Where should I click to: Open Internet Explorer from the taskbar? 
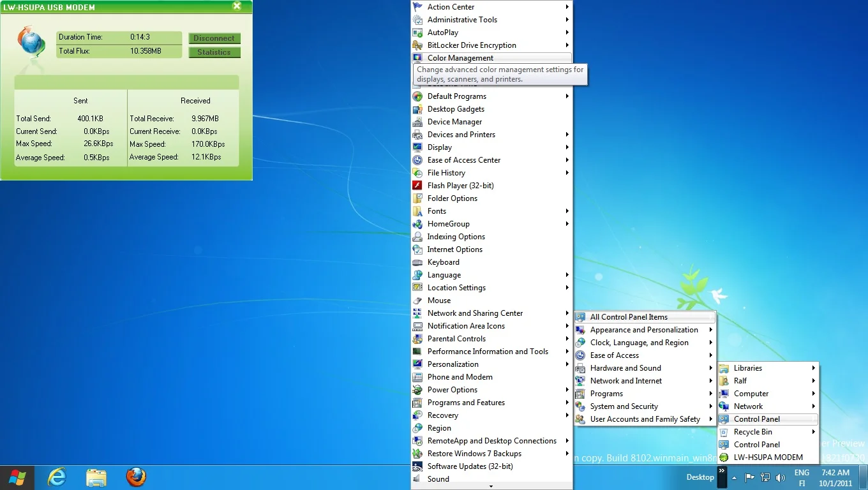(x=57, y=477)
